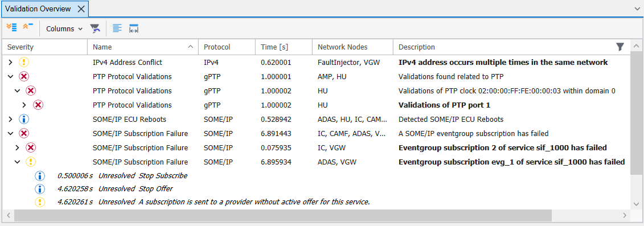Click the warning icon of the ADAS, VGW row
The height and width of the screenshot is (226, 644).
(31, 162)
